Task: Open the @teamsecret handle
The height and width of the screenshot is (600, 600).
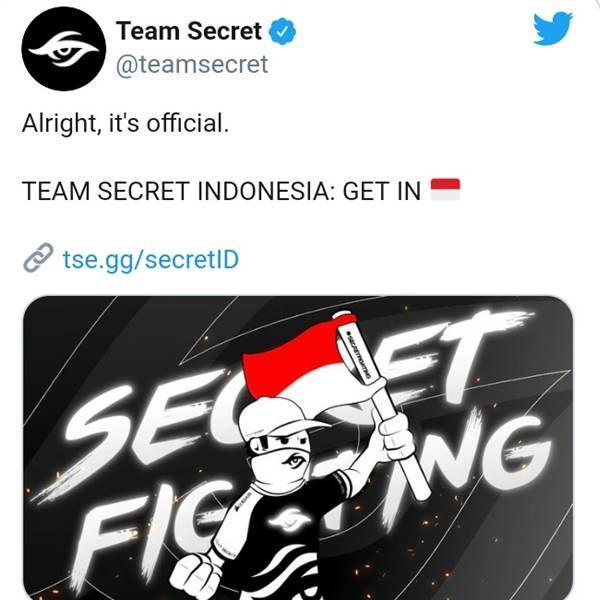Action: coord(192,64)
